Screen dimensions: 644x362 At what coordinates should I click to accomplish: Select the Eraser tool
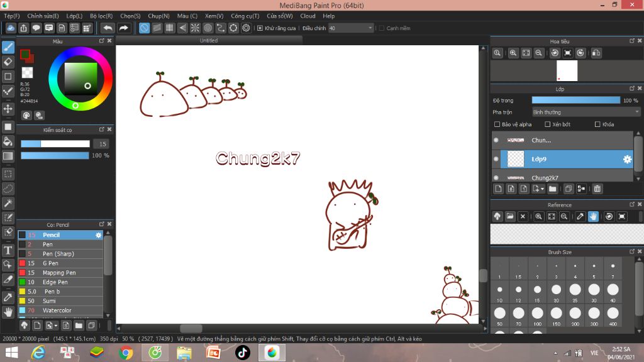[8, 62]
